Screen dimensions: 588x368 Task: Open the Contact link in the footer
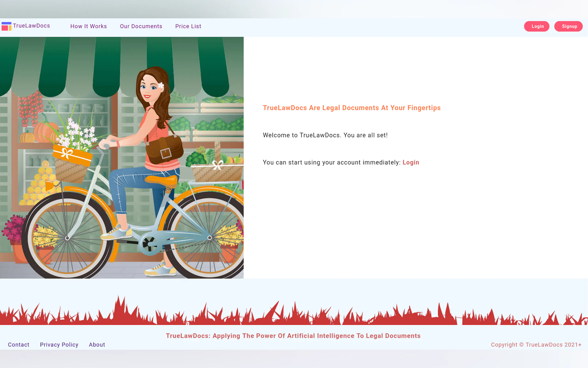[x=19, y=345]
